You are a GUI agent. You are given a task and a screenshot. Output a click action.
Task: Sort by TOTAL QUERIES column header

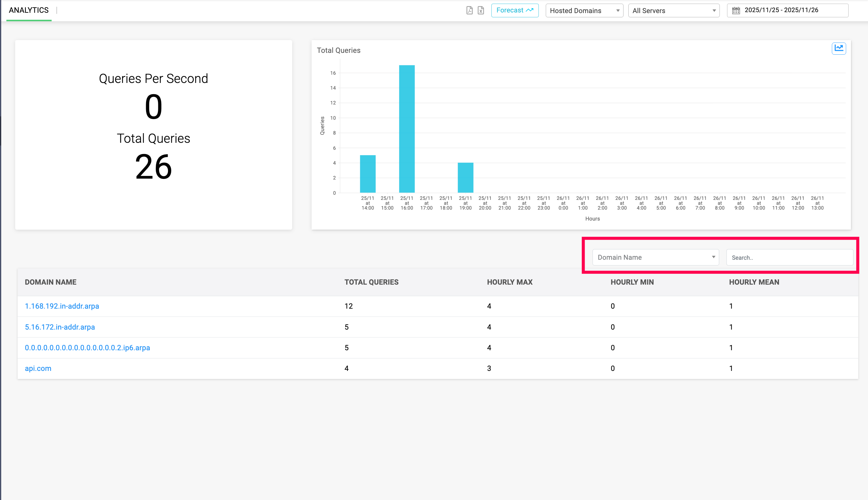coord(371,282)
